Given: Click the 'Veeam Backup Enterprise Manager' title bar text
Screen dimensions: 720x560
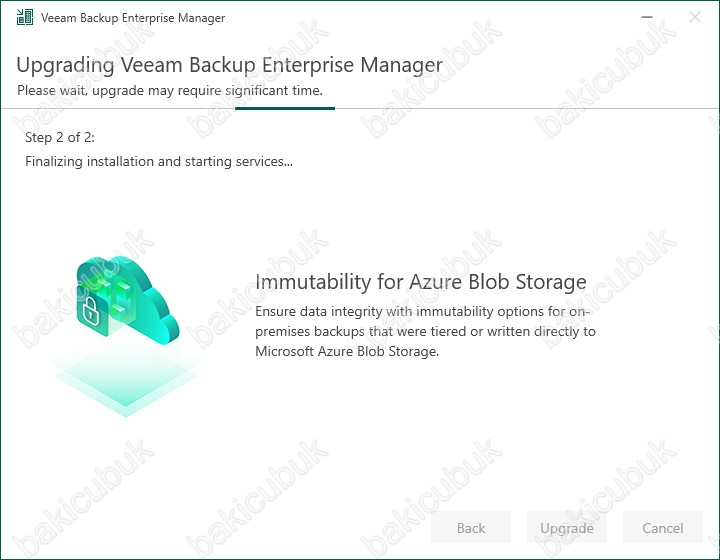Looking at the screenshot, I should (133, 18).
